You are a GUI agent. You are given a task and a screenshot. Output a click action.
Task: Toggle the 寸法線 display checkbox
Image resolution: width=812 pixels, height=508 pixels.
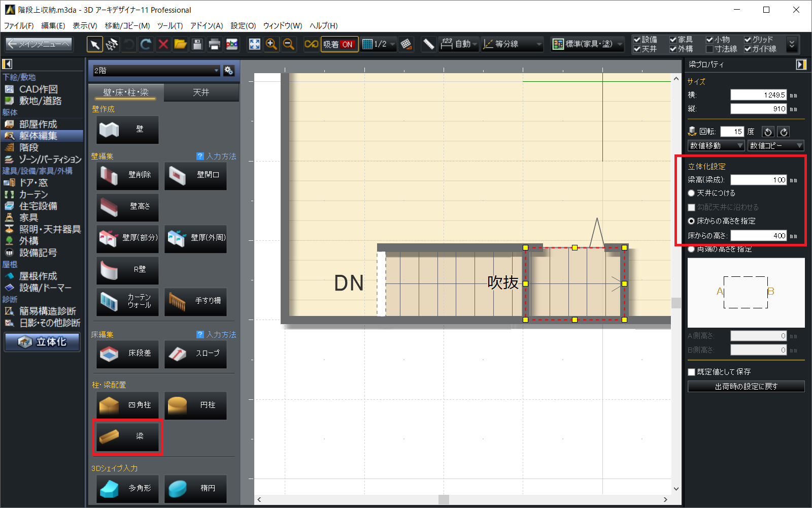tap(709, 49)
